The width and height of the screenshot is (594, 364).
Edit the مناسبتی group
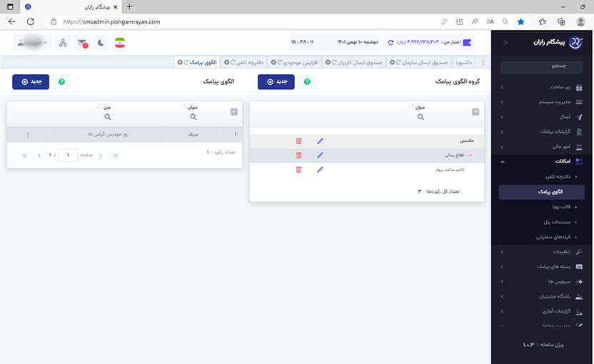point(320,141)
